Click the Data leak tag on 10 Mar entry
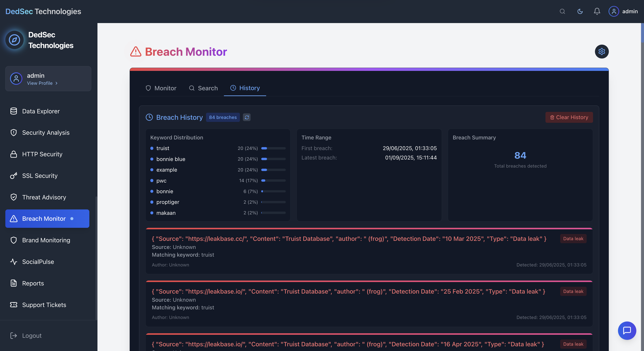Image resolution: width=644 pixels, height=351 pixels. click(x=573, y=238)
